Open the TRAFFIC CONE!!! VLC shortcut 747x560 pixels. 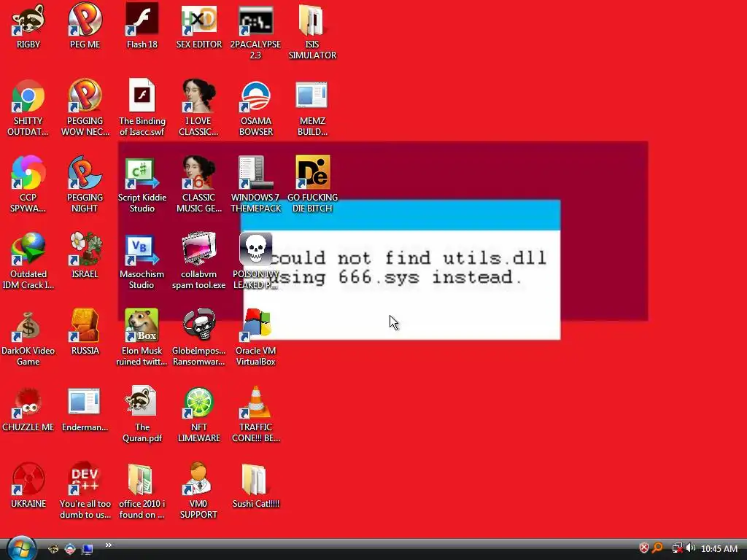tap(256, 402)
